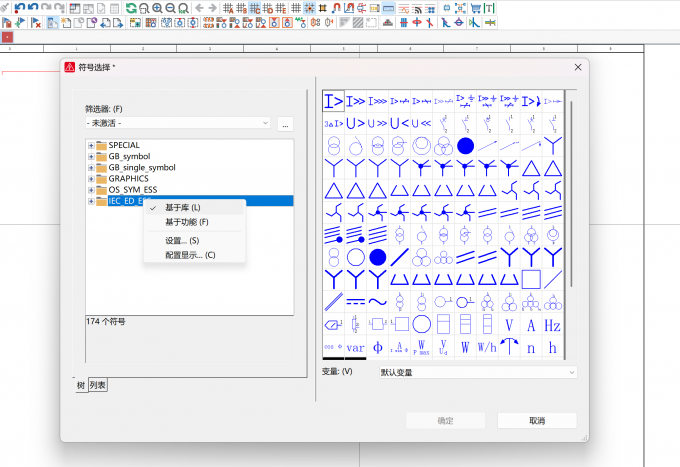
Task: Choose the Hz frequency symbol
Action: 552,325
